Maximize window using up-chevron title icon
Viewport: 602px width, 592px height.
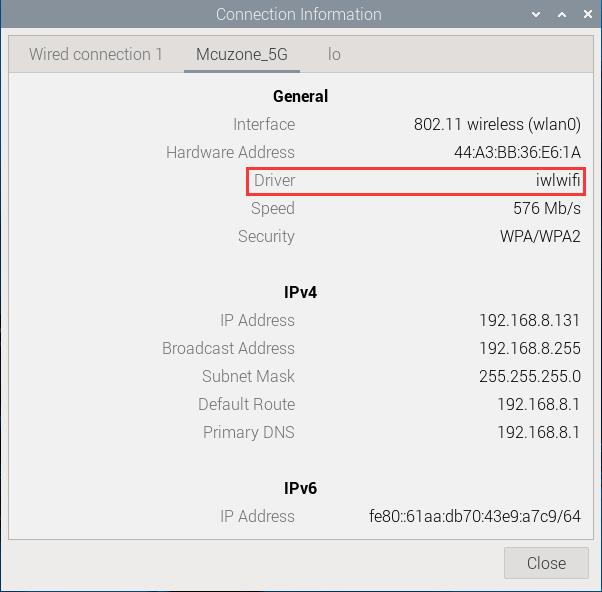point(562,15)
